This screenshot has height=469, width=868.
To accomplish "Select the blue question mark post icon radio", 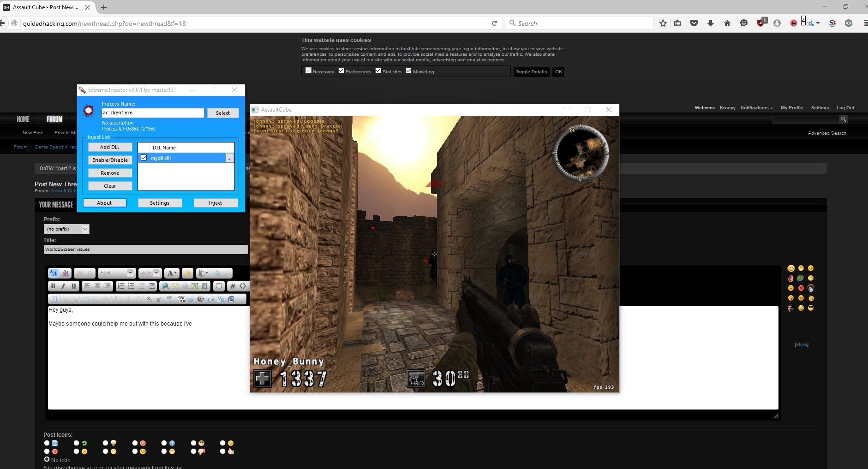I will 164,443.
